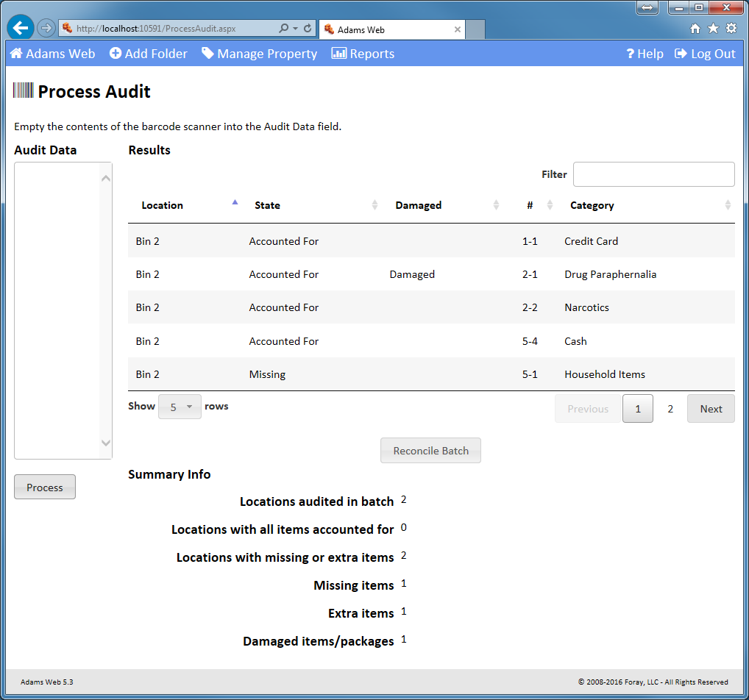Click the browser back arrow button
The width and height of the screenshot is (749, 700).
click(21, 28)
